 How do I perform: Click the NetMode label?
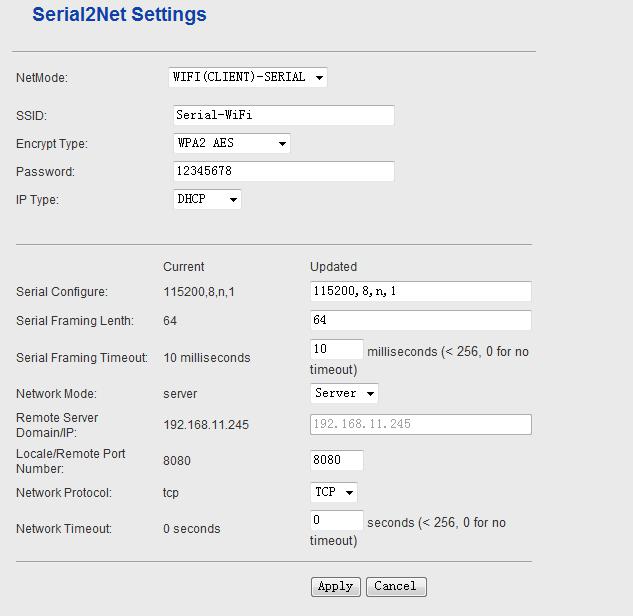pyautogui.click(x=42, y=78)
